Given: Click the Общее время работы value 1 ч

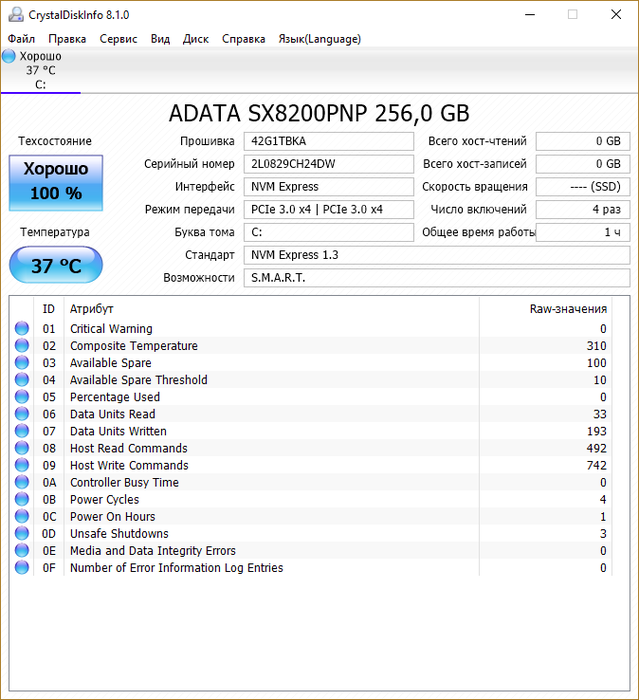Looking at the screenshot, I should 583,232.
